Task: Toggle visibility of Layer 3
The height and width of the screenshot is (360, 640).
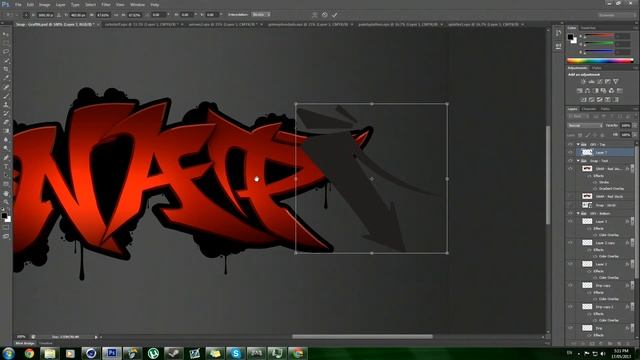Action: click(570, 221)
